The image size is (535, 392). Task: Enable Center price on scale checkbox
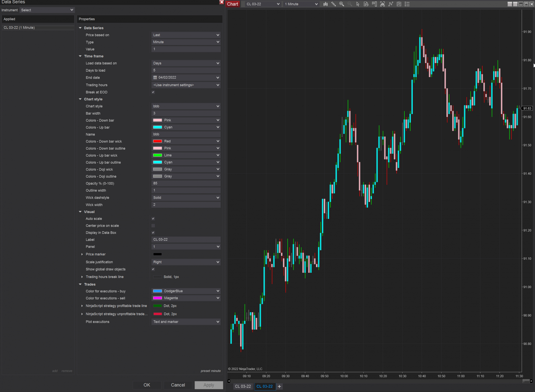pyautogui.click(x=153, y=226)
